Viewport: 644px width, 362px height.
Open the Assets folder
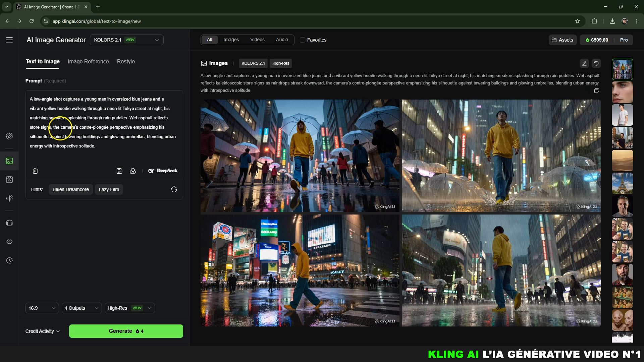tap(562, 40)
